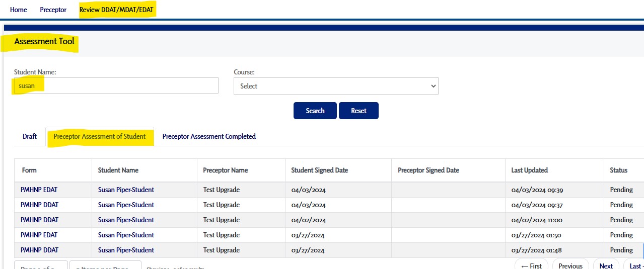Sort by Student Signed Date header

(319, 170)
